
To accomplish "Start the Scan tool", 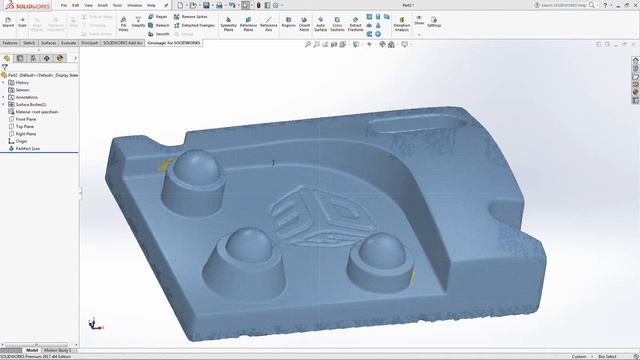I will (22, 22).
